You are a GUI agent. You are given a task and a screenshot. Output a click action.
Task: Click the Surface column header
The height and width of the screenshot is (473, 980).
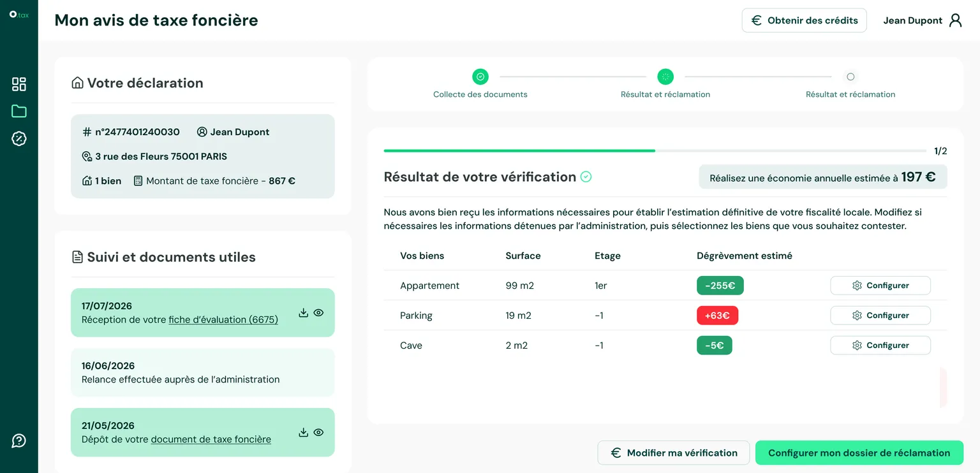point(523,256)
